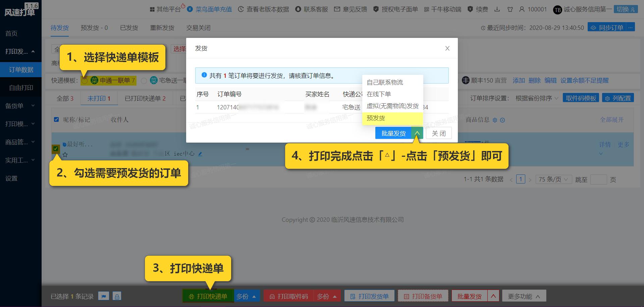The image size is (644, 307).
Task: Select the 申通一联单 template radio
Action: [x=85, y=81]
